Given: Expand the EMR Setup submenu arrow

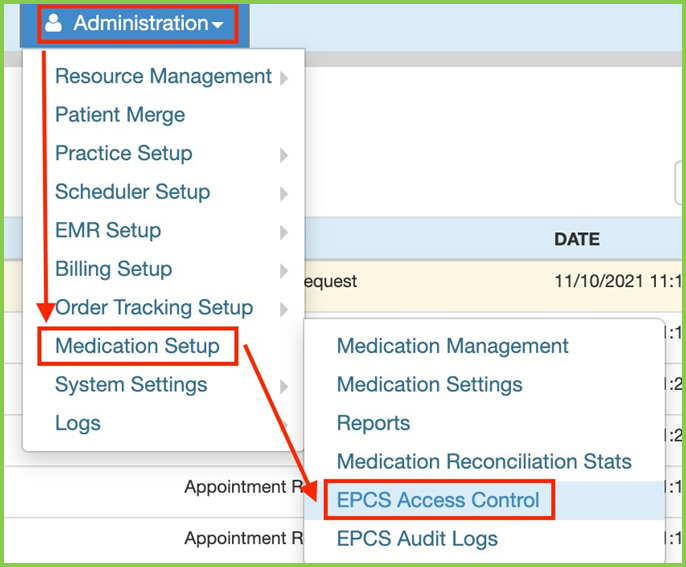Looking at the screenshot, I should point(284,232).
